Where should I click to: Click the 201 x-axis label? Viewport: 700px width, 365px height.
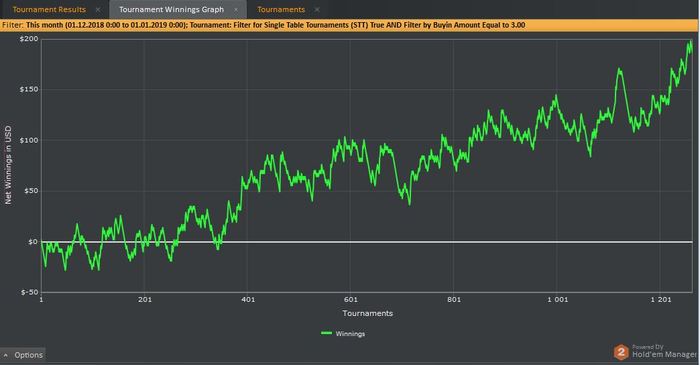[145, 299]
